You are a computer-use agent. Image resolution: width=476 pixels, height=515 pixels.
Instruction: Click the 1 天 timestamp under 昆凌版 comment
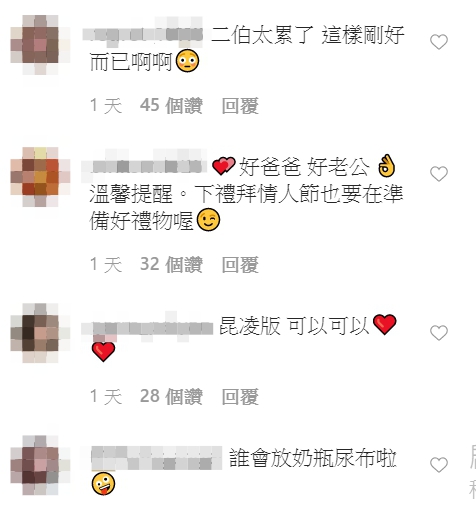[x=106, y=397]
